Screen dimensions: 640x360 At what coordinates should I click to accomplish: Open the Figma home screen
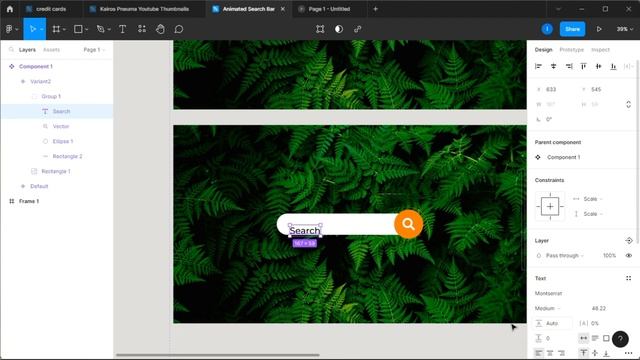[10, 9]
